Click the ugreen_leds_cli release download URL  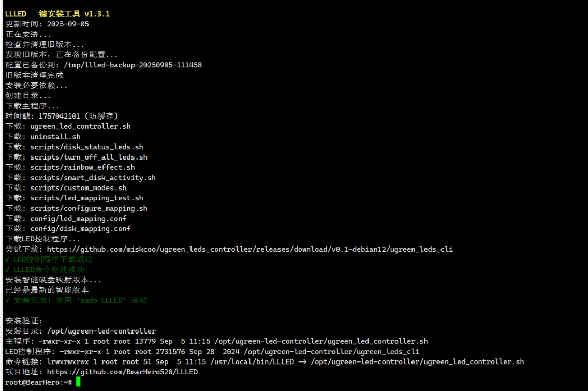click(250, 249)
